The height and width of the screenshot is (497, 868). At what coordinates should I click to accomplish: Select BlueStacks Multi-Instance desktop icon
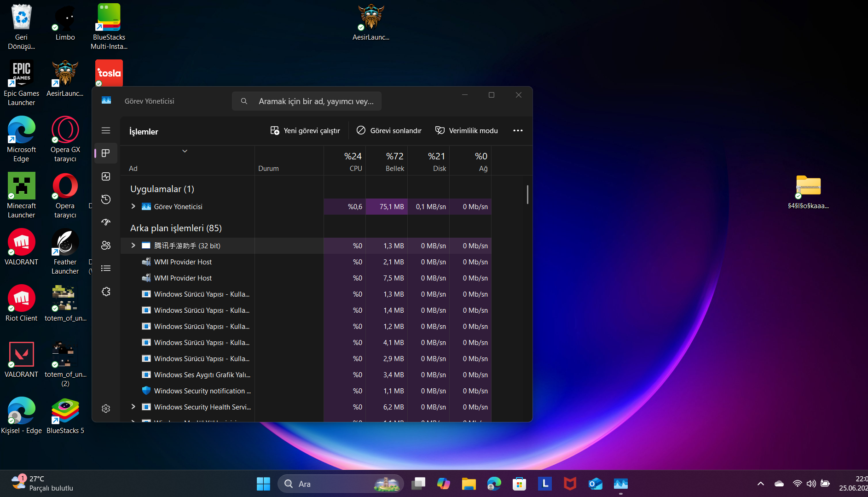[x=109, y=27]
